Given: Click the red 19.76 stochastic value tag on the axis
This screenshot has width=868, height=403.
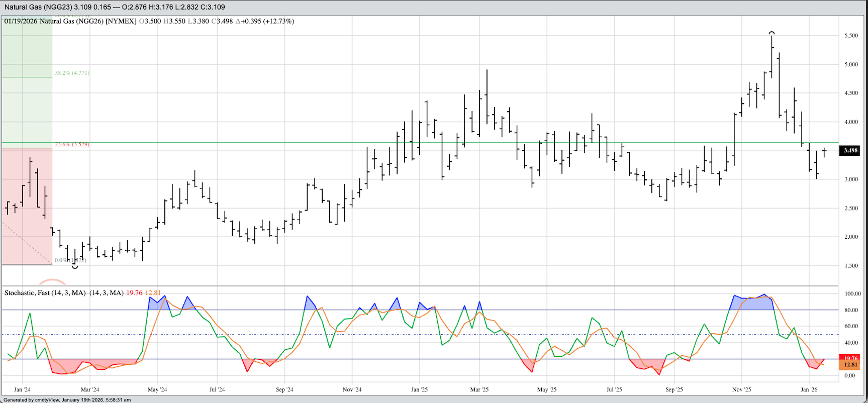Looking at the screenshot, I should pyautogui.click(x=850, y=358).
